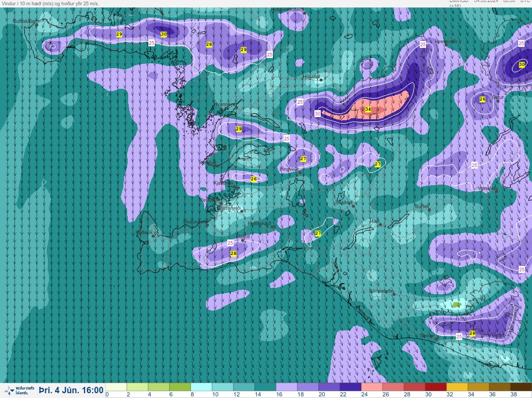Click the yellow 27 gust label near Þingvellir
The image size is (532, 398).
pyautogui.click(x=303, y=159)
